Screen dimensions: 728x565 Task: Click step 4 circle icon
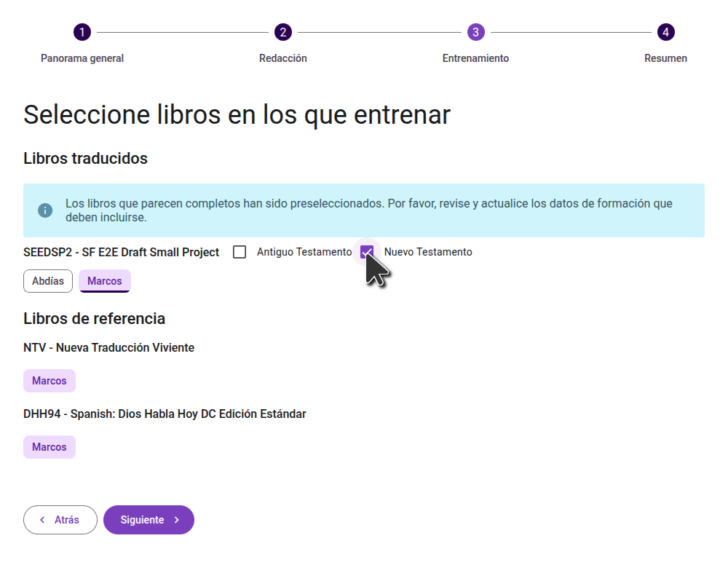tap(665, 32)
